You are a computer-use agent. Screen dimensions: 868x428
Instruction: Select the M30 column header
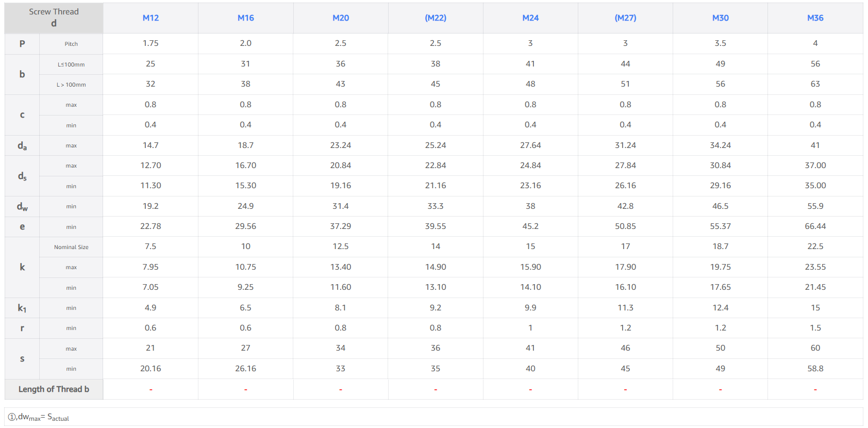tap(720, 18)
